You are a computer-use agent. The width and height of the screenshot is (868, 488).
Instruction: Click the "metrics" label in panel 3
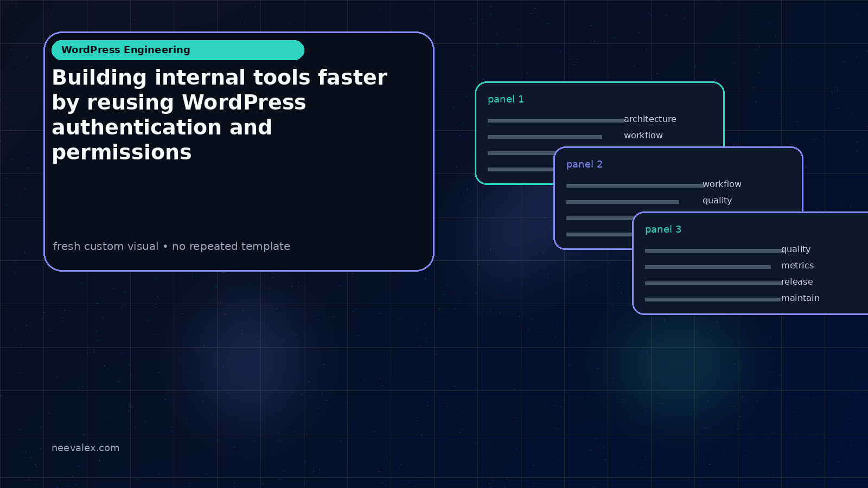pos(797,266)
